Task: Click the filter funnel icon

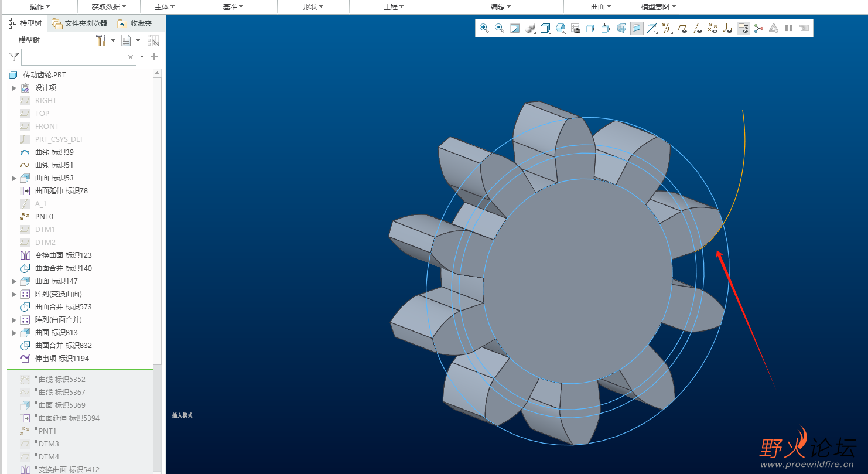Action: coord(14,57)
